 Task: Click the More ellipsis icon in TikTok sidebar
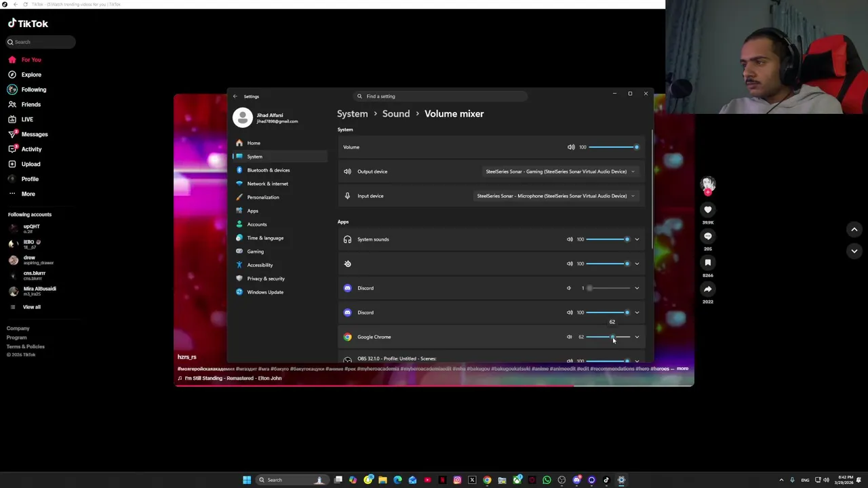coord(12,194)
